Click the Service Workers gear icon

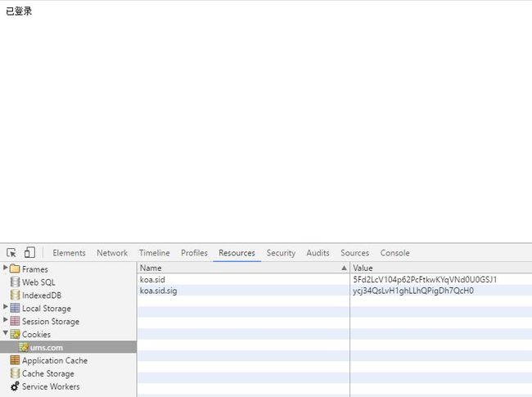[x=15, y=386]
